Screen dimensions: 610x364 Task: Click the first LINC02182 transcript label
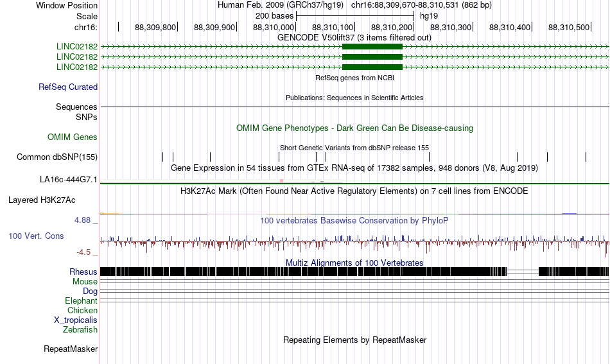(x=77, y=47)
